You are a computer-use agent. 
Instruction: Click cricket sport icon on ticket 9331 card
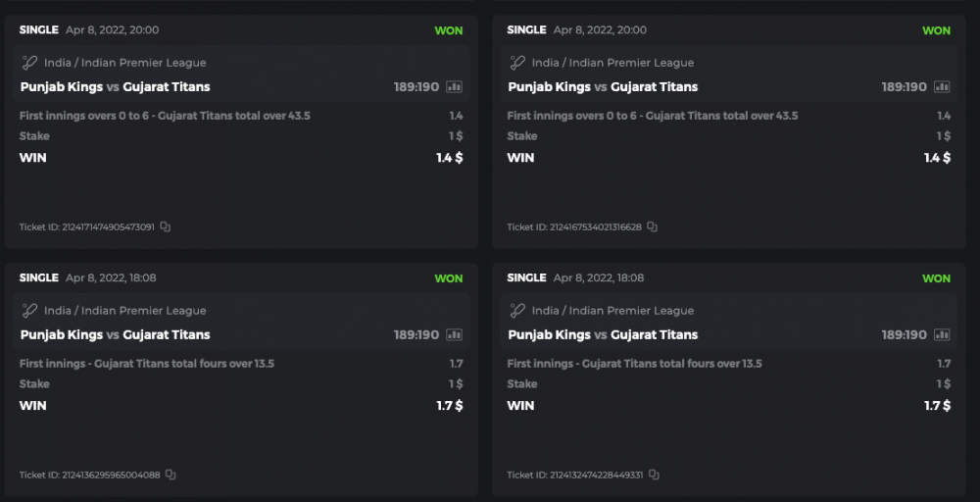[517, 311]
